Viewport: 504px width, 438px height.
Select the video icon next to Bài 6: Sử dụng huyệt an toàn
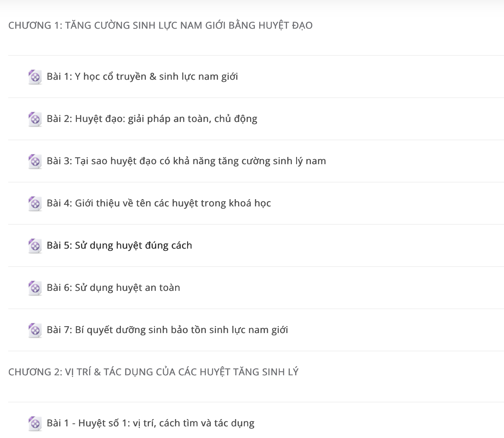click(35, 288)
